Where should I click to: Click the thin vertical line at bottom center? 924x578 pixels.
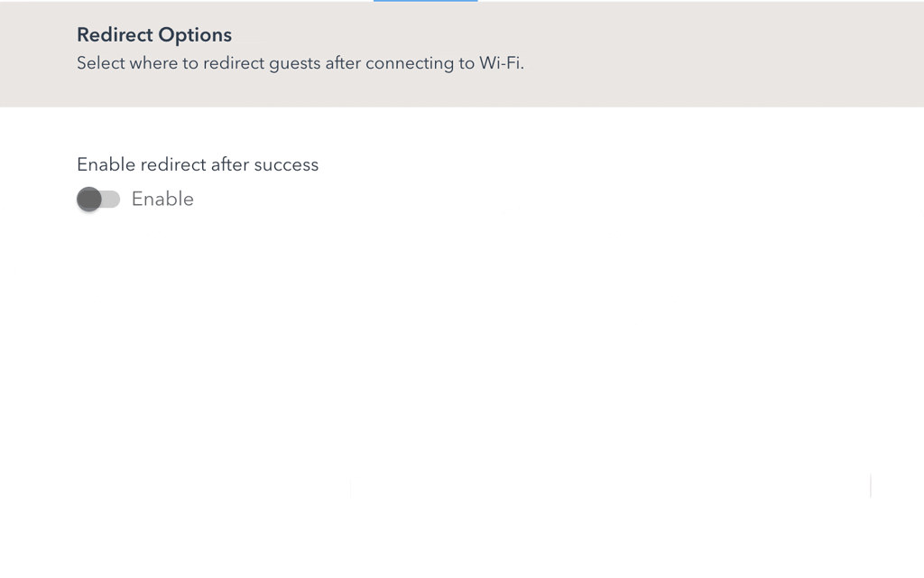tap(351, 489)
